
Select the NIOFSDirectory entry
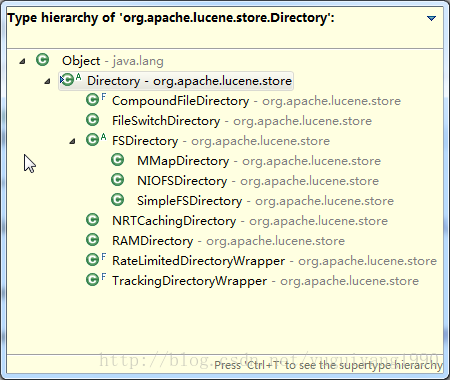(258, 181)
